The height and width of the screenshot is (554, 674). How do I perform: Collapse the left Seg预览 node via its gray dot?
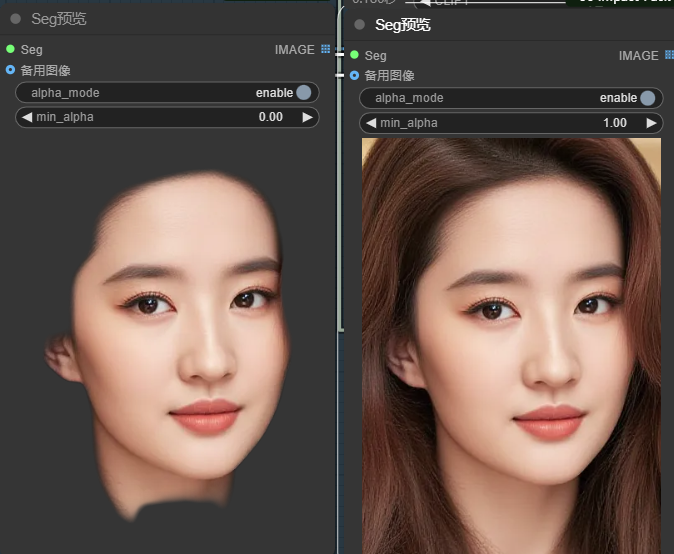pos(15,19)
